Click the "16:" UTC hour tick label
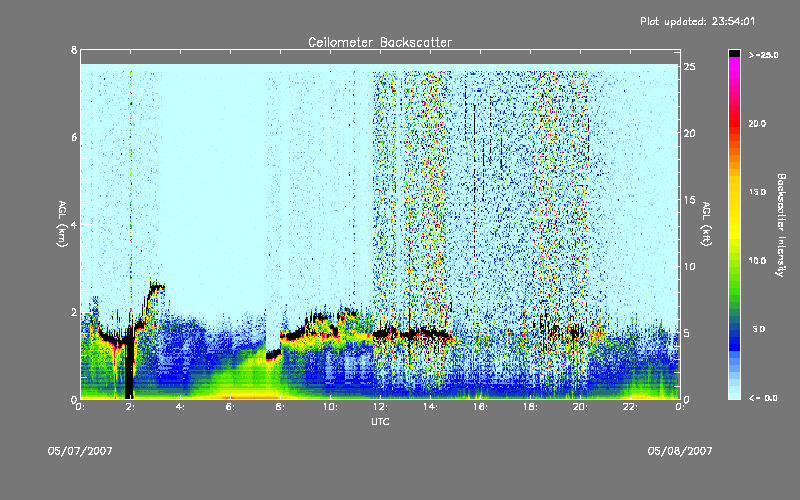This screenshot has height=500, width=800. pos(480,407)
